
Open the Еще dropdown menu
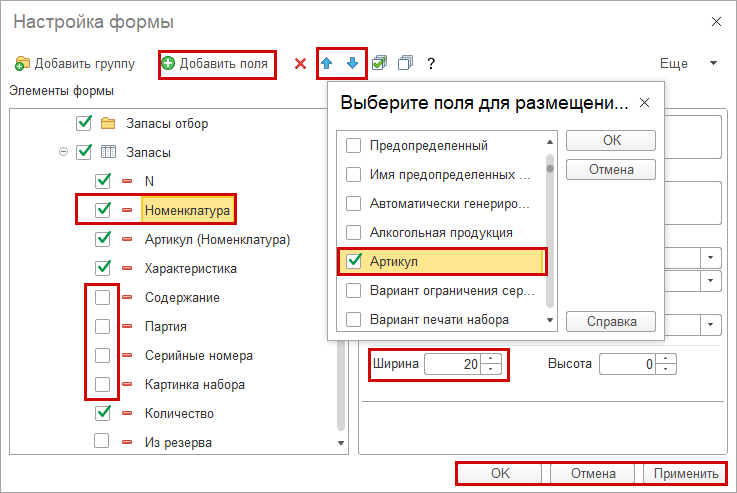688,64
